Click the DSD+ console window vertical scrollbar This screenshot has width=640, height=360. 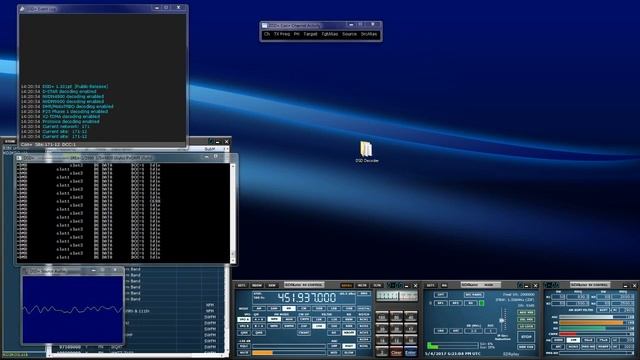coord(233,212)
